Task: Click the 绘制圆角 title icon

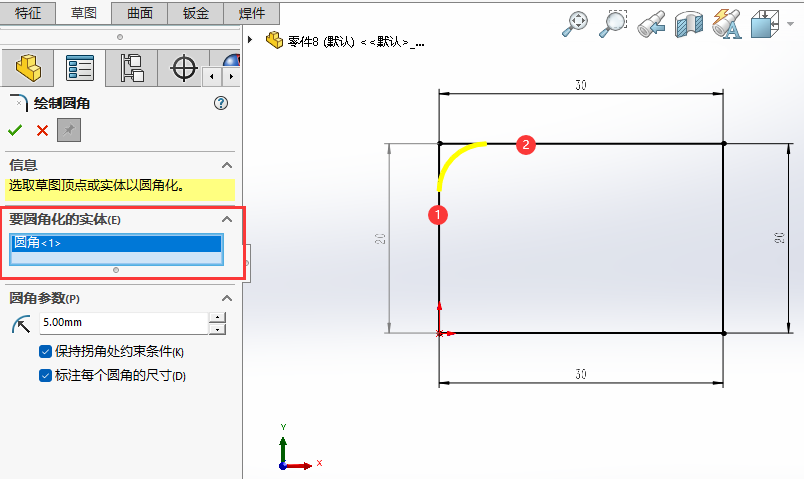Action: (x=19, y=104)
